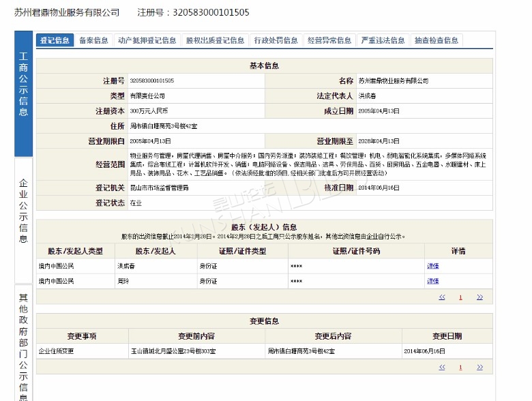Click the 核准日期 value 2014年06月16日

(x=379, y=188)
